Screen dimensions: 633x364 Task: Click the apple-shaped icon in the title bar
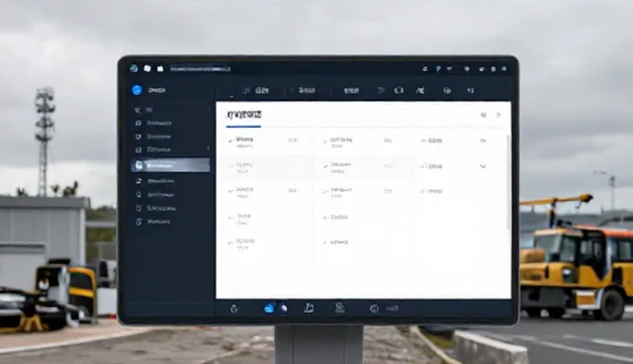pyautogui.click(x=160, y=68)
